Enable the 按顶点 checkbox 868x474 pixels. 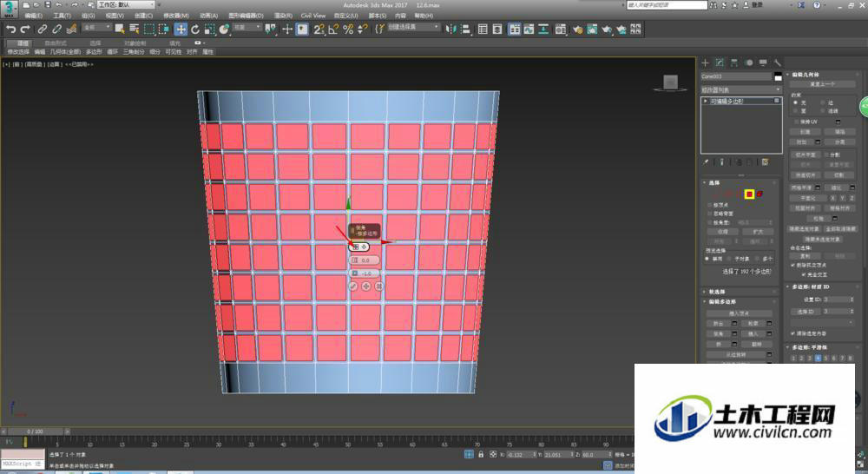click(710, 205)
